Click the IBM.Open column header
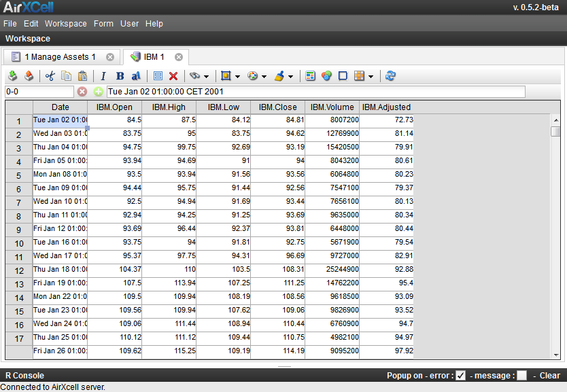567x392 pixels. 114,107
